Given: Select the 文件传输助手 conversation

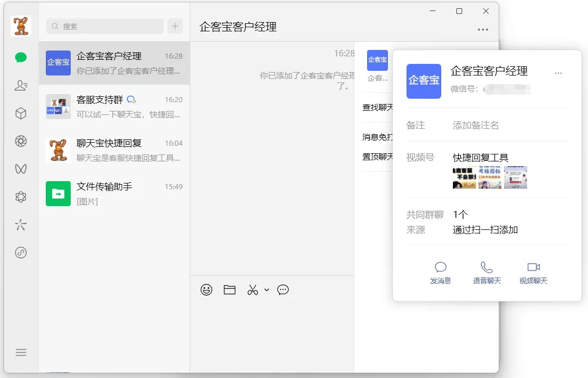Looking at the screenshot, I should point(114,194).
